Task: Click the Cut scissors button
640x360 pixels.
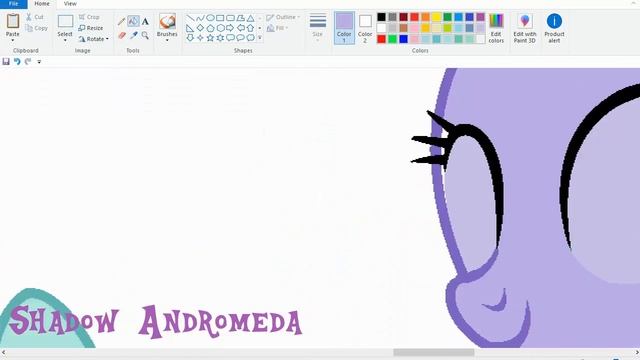Action: point(35,17)
